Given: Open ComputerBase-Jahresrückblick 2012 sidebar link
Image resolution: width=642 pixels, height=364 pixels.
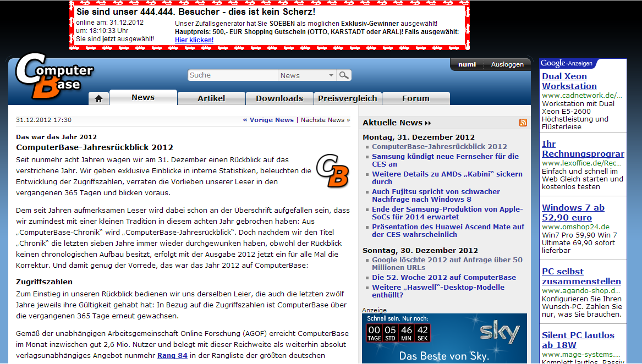Looking at the screenshot, I should pyautogui.click(x=440, y=147).
